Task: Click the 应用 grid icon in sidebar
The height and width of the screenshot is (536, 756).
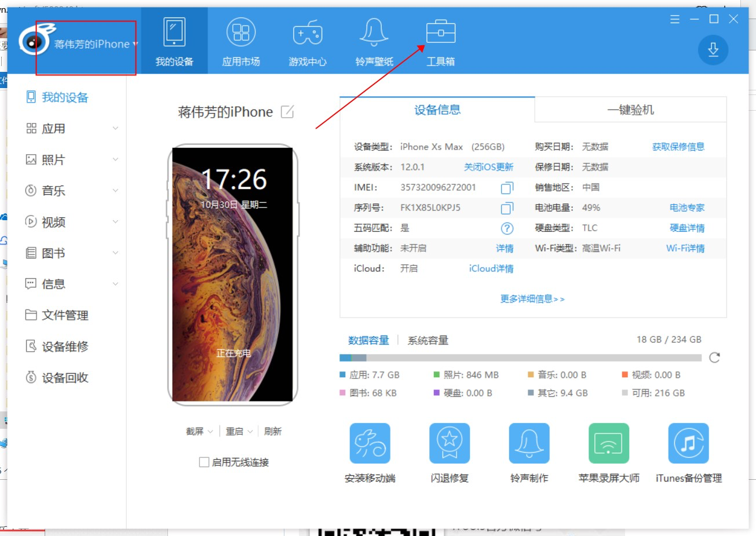Action: (31, 128)
